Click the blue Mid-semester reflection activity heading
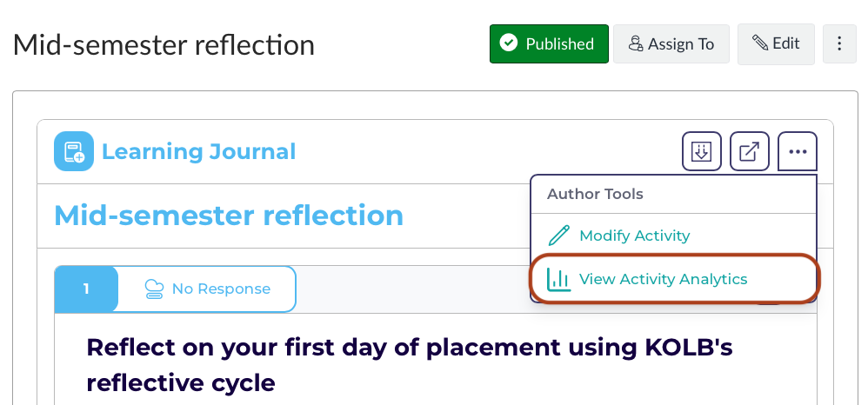 (229, 216)
